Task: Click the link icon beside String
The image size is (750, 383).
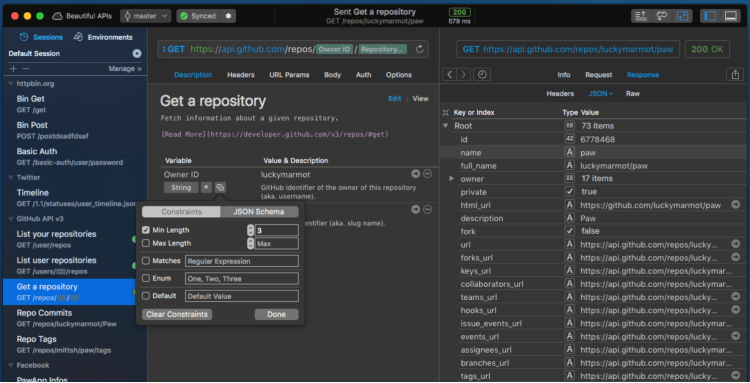Action: 220,187
